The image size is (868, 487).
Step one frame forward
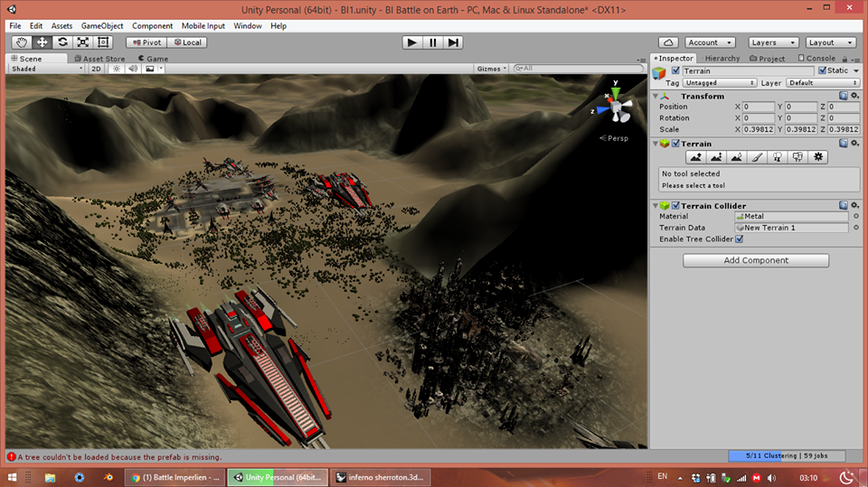point(453,42)
